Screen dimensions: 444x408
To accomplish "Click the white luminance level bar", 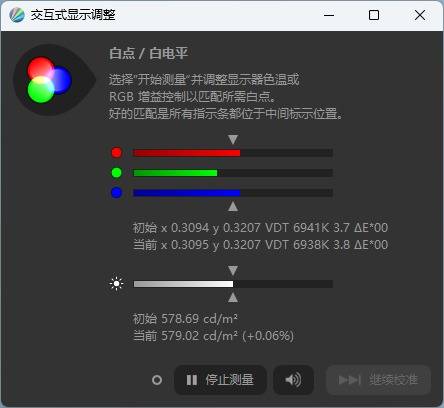I will pyautogui.click(x=233, y=284).
